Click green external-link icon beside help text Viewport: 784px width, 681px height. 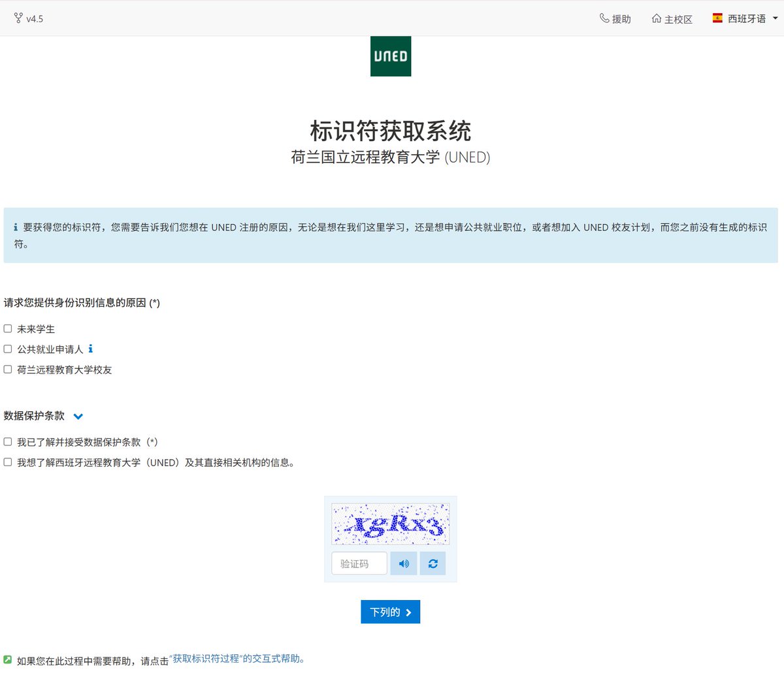pos(8,659)
